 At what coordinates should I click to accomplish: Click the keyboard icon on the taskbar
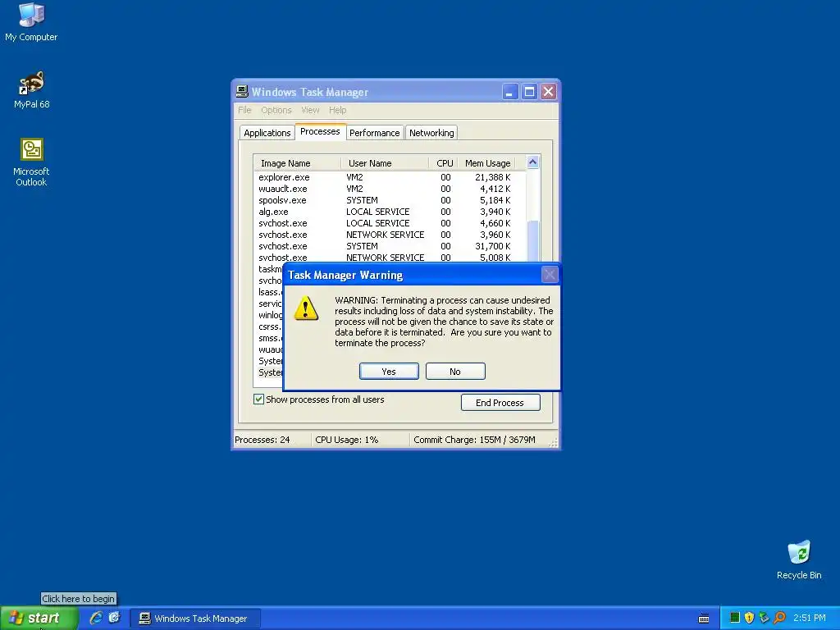coord(704,619)
